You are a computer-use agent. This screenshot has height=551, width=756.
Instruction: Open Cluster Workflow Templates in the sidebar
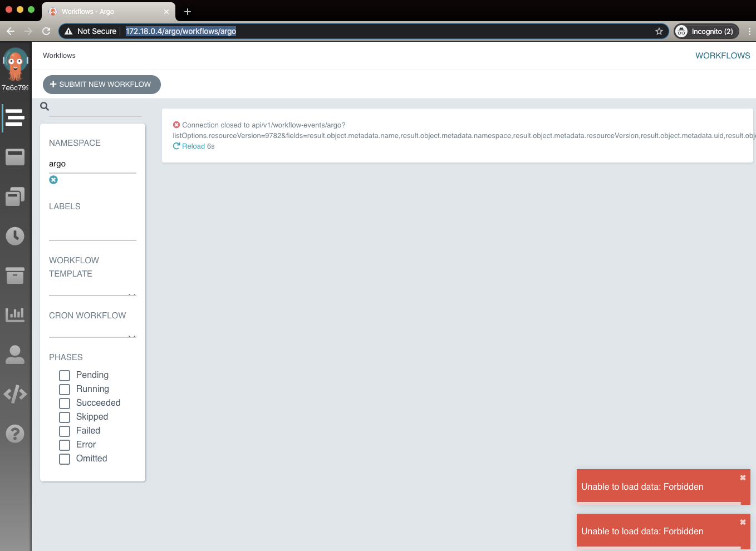pyautogui.click(x=15, y=196)
